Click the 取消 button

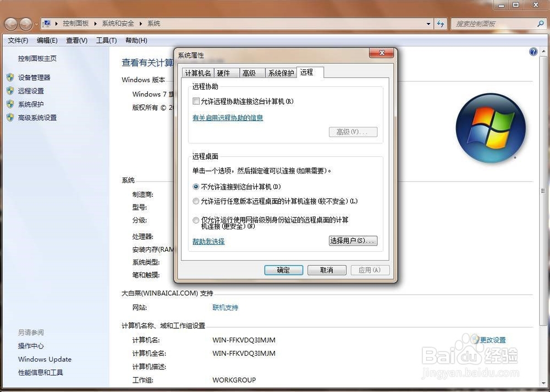(327, 270)
